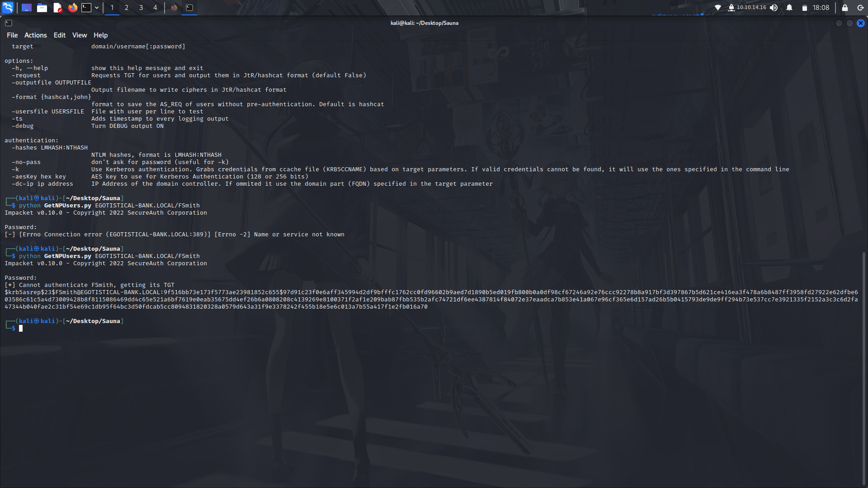Open the Kali applications menu
This screenshot has width=868, height=488.
8,7
